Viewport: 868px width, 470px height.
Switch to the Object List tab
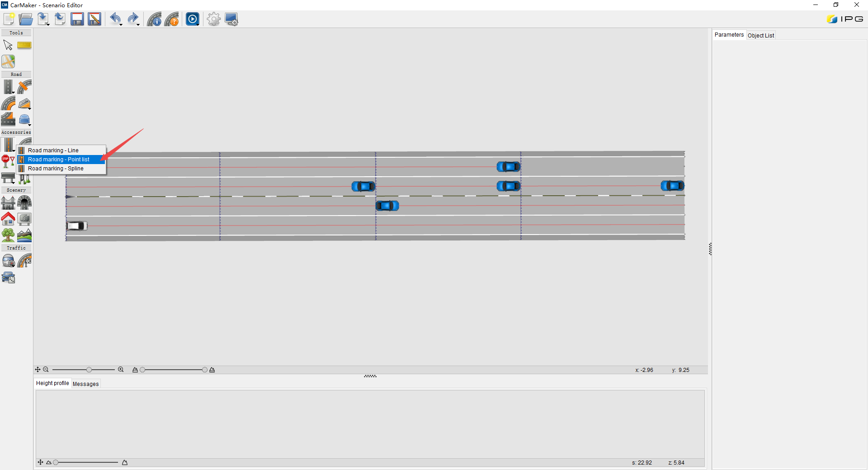click(x=761, y=35)
